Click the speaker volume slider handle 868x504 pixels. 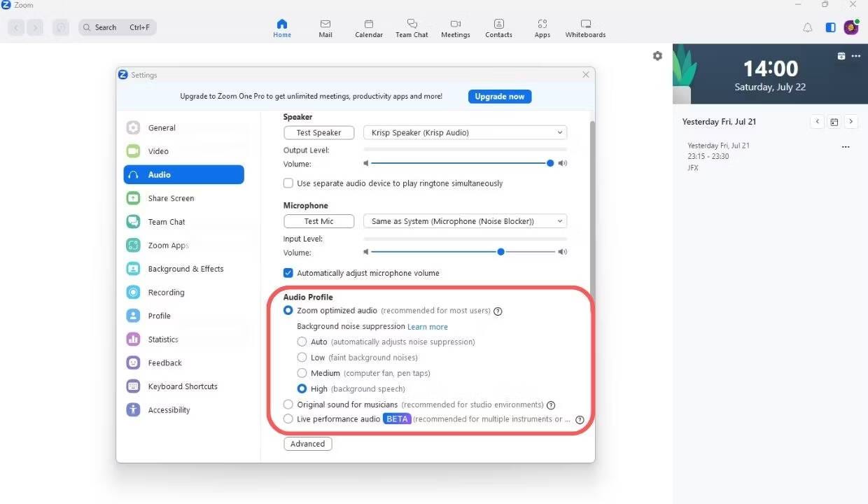pos(550,163)
